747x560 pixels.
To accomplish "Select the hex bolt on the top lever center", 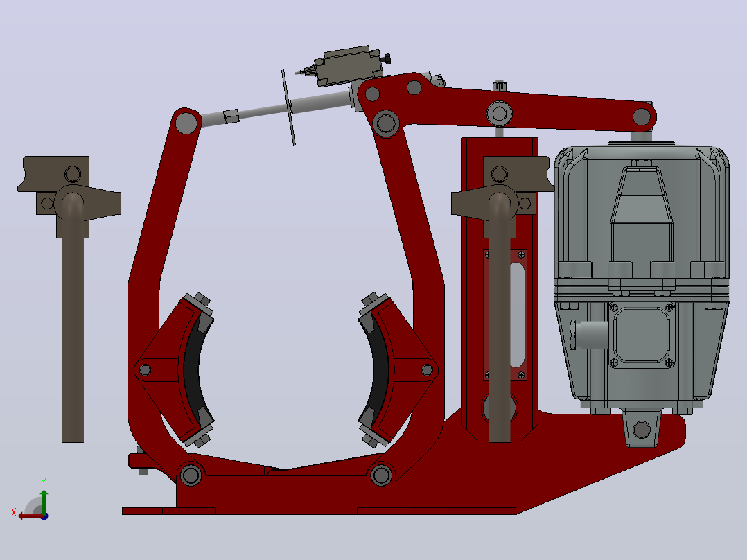I will [499, 114].
